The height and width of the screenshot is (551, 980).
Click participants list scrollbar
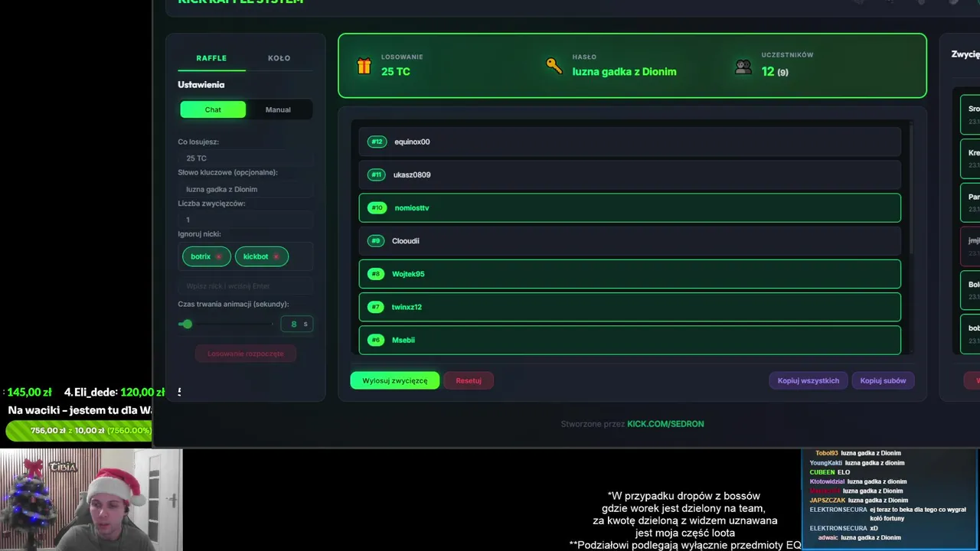pos(910,187)
